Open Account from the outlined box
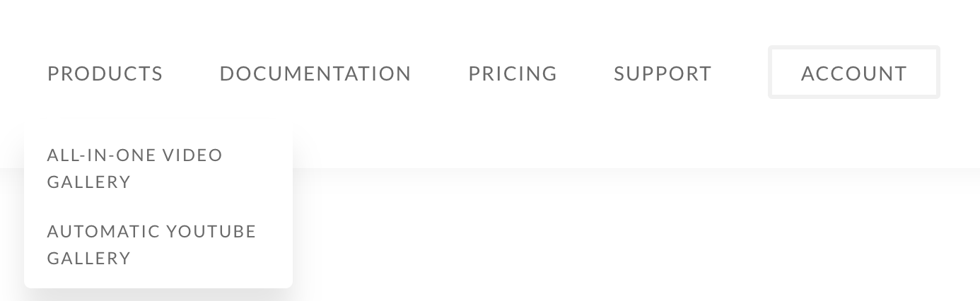 [x=853, y=73]
